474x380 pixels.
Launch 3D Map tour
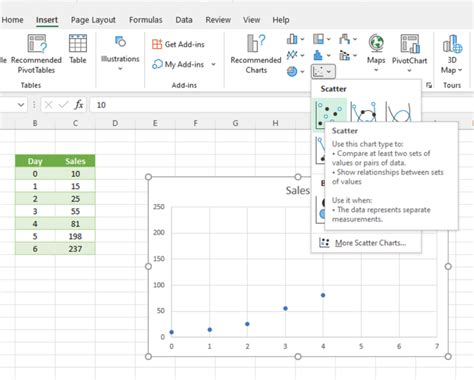click(x=452, y=53)
